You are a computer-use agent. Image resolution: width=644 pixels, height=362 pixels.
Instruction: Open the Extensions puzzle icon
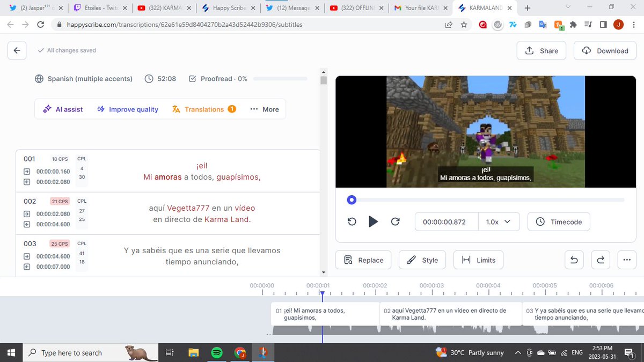573,25
